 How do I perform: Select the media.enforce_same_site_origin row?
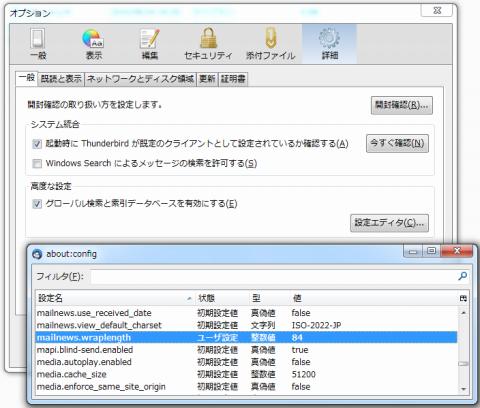coord(246,387)
